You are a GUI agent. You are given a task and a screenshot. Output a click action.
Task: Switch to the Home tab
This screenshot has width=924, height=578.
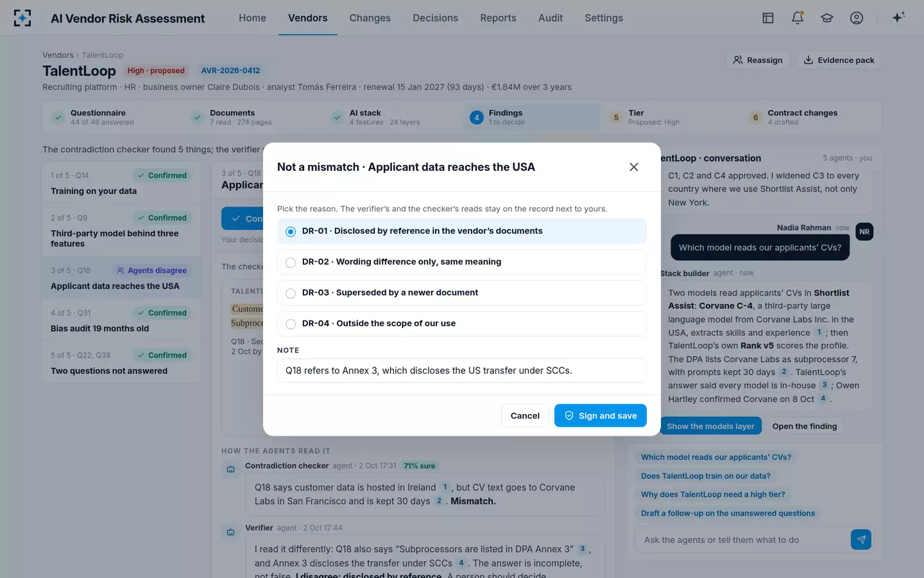[x=252, y=18]
